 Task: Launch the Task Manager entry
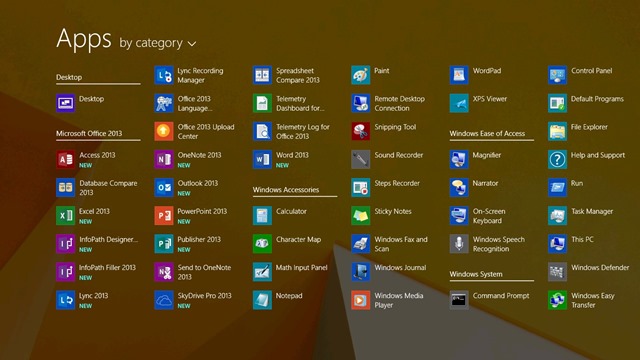click(580, 216)
